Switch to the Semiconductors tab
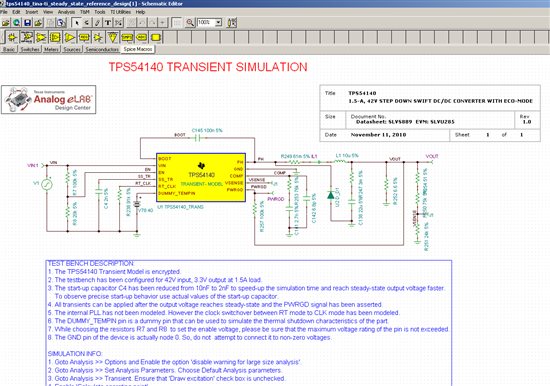Screen dimensions: 550x386 (102, 49)
